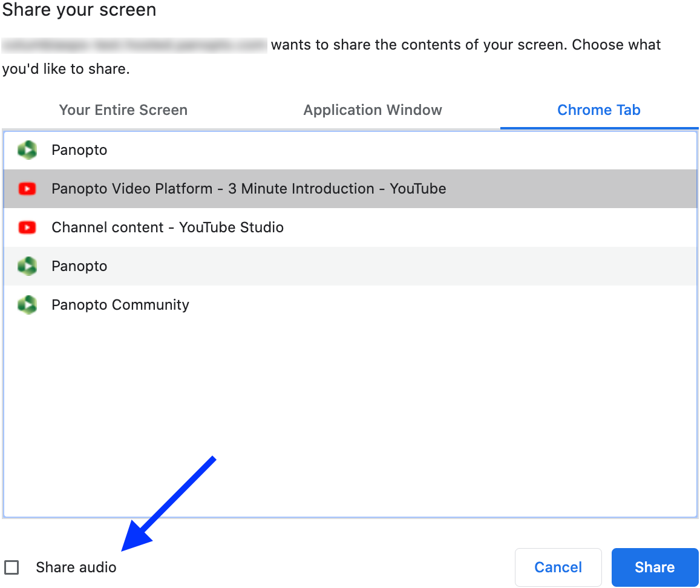Viewport: 700px width, 588px height.
Task: Click the YouTube Studio row's red icon
Action: point(27,227)
